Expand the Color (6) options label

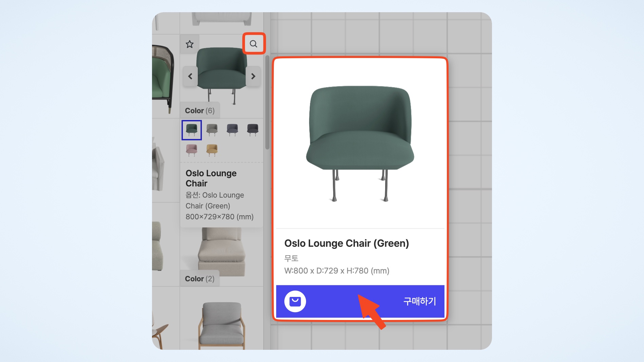point(200,110)
